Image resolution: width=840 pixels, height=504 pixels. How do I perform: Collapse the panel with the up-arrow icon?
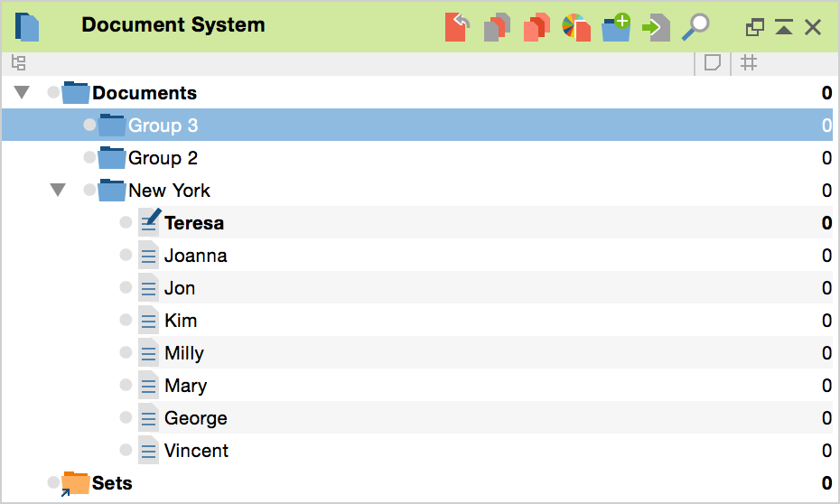pos(784,27)
